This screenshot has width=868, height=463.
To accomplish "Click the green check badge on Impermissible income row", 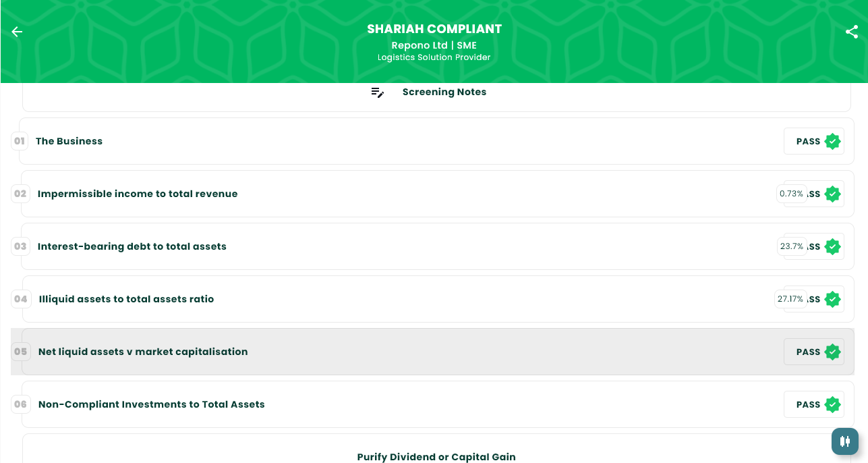I will 832,194.
